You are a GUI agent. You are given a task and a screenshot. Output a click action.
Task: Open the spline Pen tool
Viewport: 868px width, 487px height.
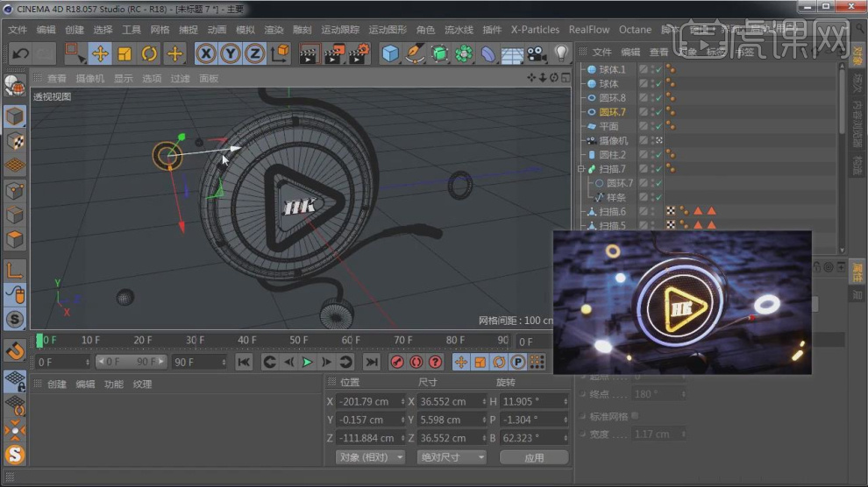pyautogui.click(x=415, y=53)
